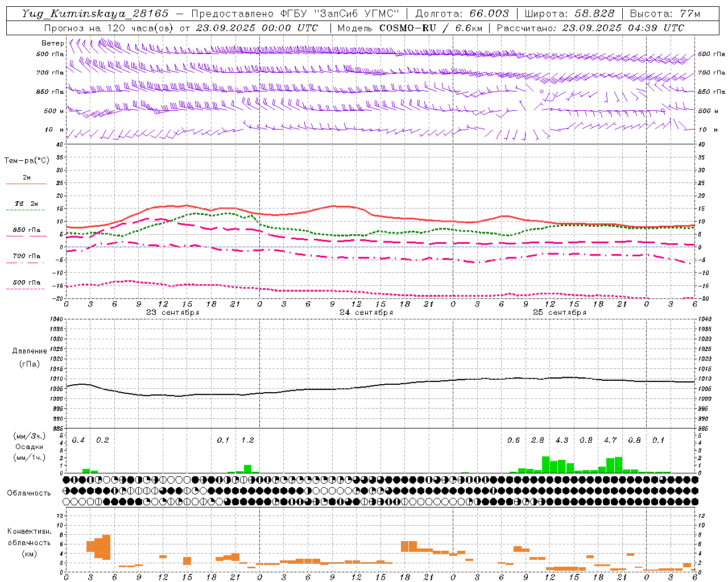This screenshot has width=728, height=582.
Task: Click the 1.2 precipitation total
Action: click(247, 440)
